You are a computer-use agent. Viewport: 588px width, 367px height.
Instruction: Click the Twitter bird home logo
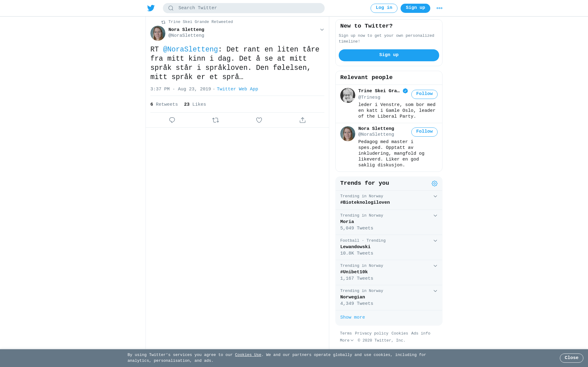pos(151,8)
